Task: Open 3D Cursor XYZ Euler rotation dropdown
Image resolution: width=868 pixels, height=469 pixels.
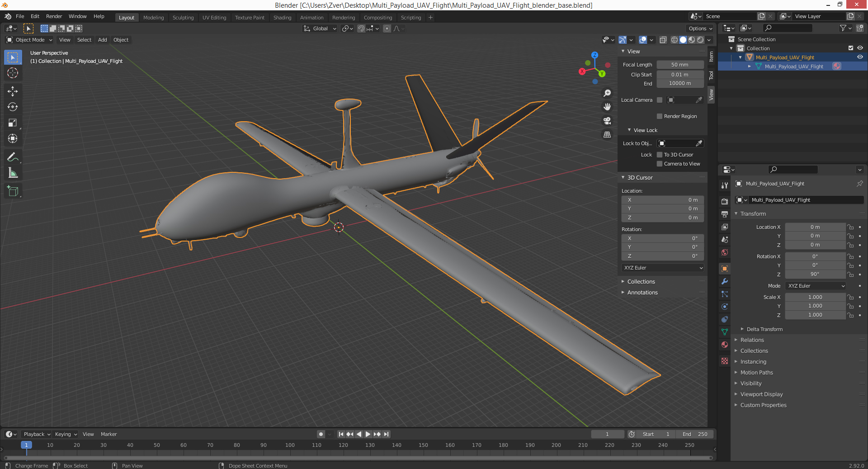Action: 663,268
